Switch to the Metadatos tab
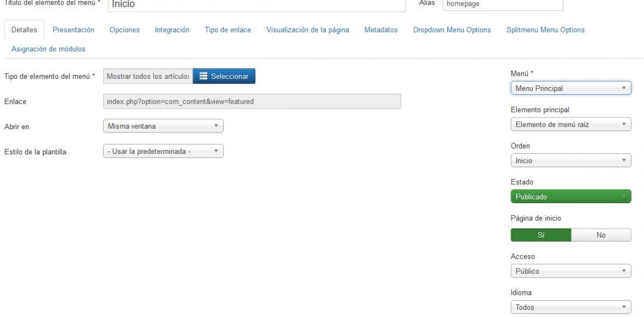The image size is (644, 317). (x=381, y=30)
